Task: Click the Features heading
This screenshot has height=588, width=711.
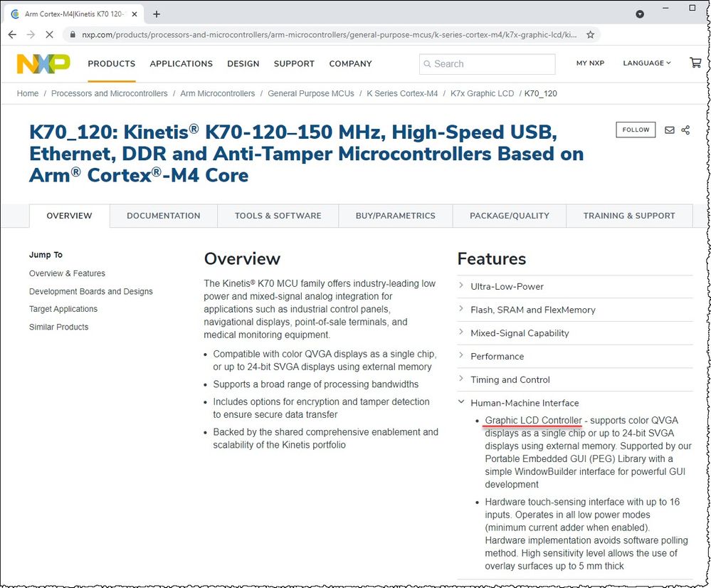Action: tap(492, 258)
